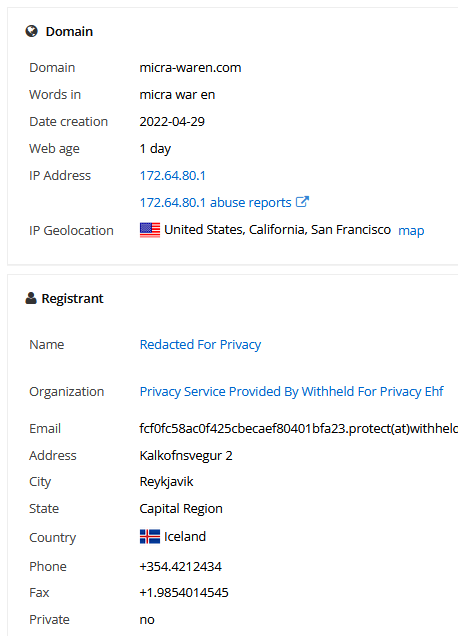Image resolution: width=458 pixels, height=636 pixels.
Task: Click the date creation value 2022-04-29
Action: click(x=172, y=122)
